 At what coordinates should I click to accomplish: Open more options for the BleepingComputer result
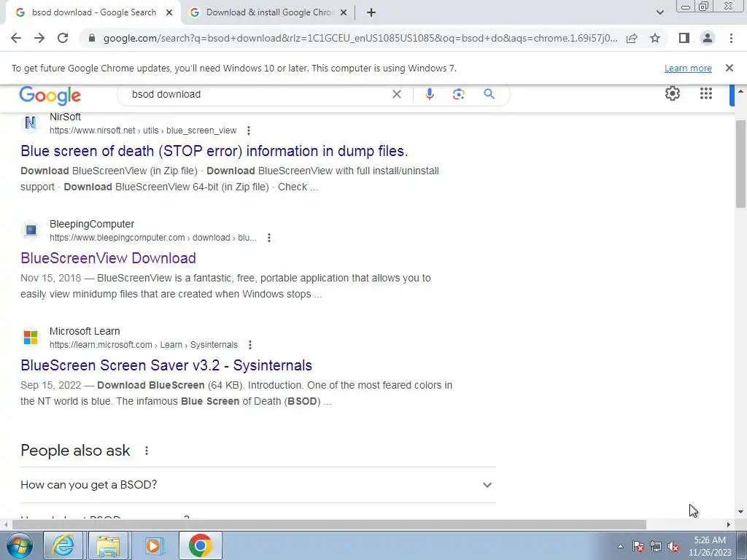269,238
